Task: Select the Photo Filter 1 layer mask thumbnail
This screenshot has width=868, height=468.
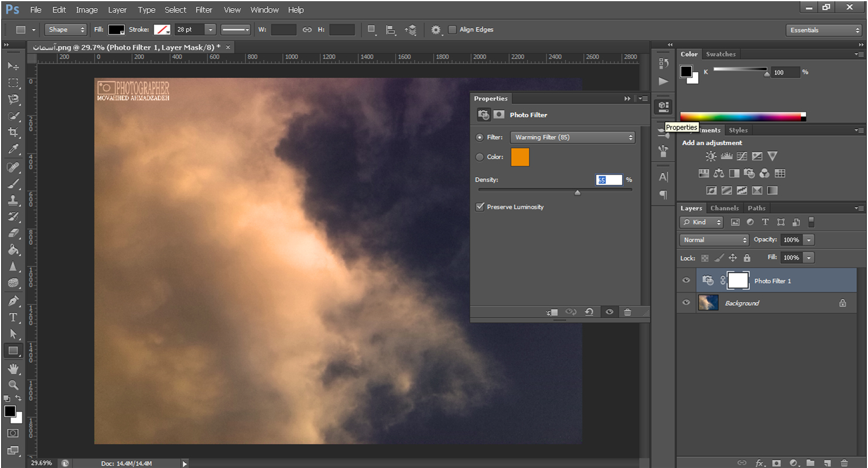Action: [738, 281]
